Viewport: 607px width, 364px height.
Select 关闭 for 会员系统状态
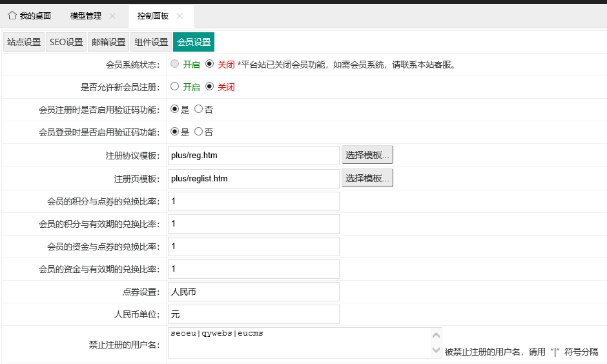pyautogui.click(x=209, y=64)
